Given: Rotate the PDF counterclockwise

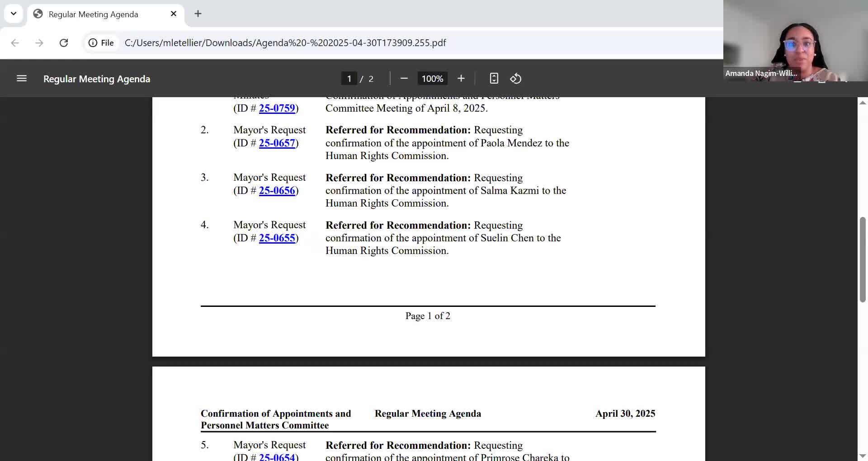Looking at the screenshot, I should pos(516,79).
